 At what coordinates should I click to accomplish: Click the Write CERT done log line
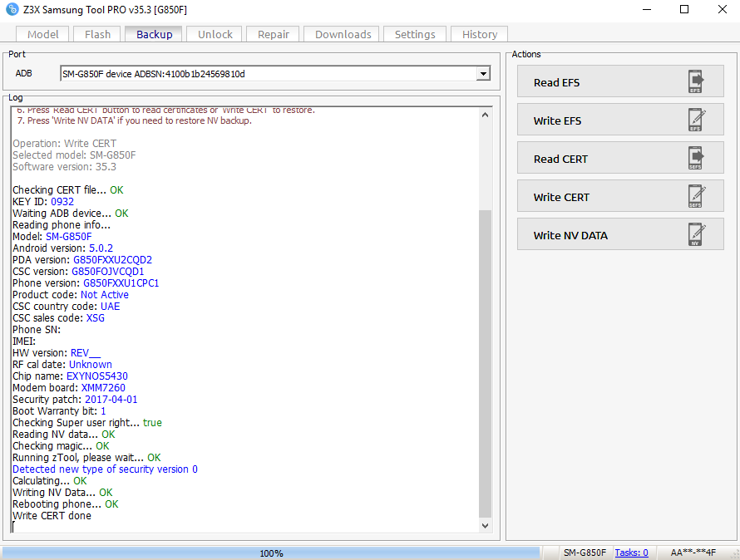click(x=52, y=516)
